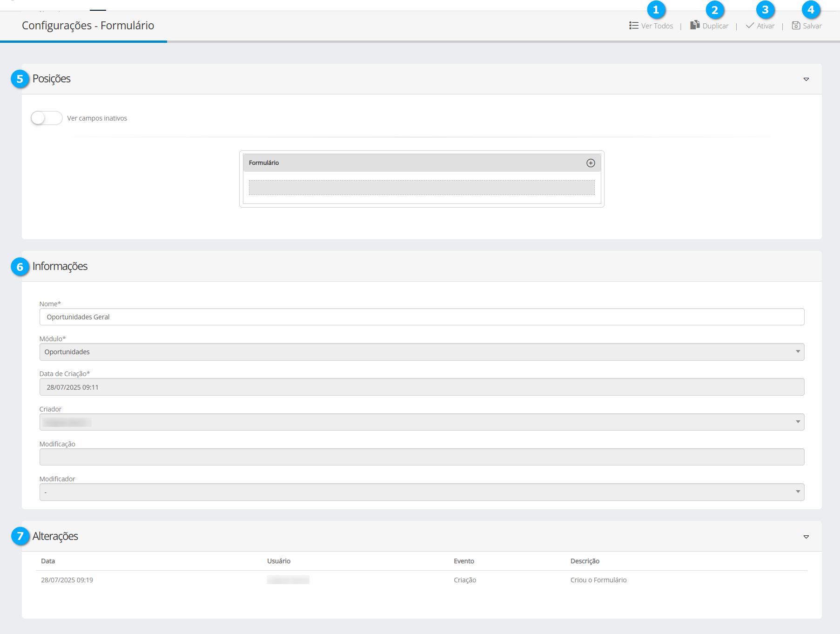This screenshot has width=840, height=634.
Task: Click the Ativar checkmark icon
Action: tap(750, 26)
